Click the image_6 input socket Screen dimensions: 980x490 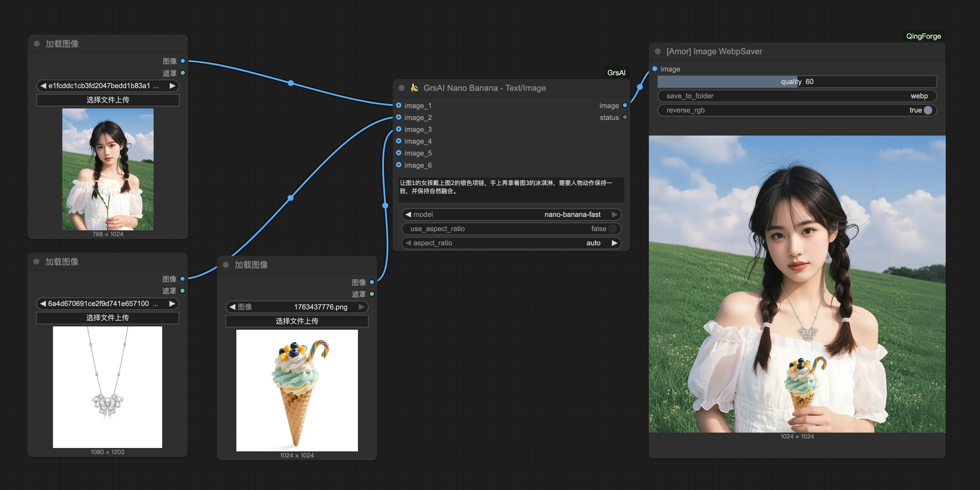click(398, 165)
